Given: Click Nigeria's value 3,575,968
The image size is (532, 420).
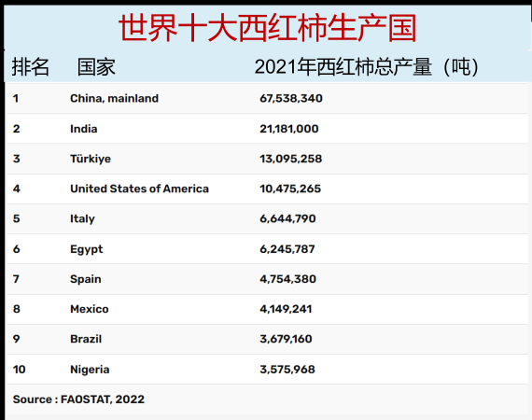Looking at the screenshot, I should tap(287, 370).
